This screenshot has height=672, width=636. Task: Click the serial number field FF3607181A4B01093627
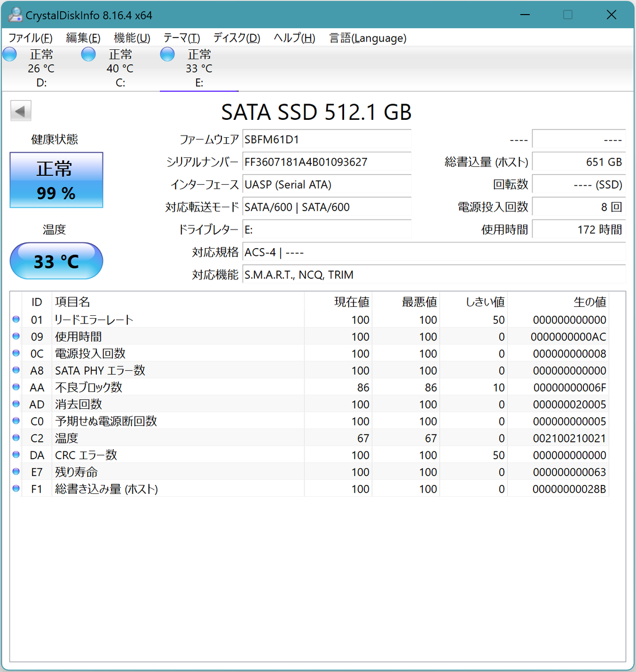tap(327, 162)
